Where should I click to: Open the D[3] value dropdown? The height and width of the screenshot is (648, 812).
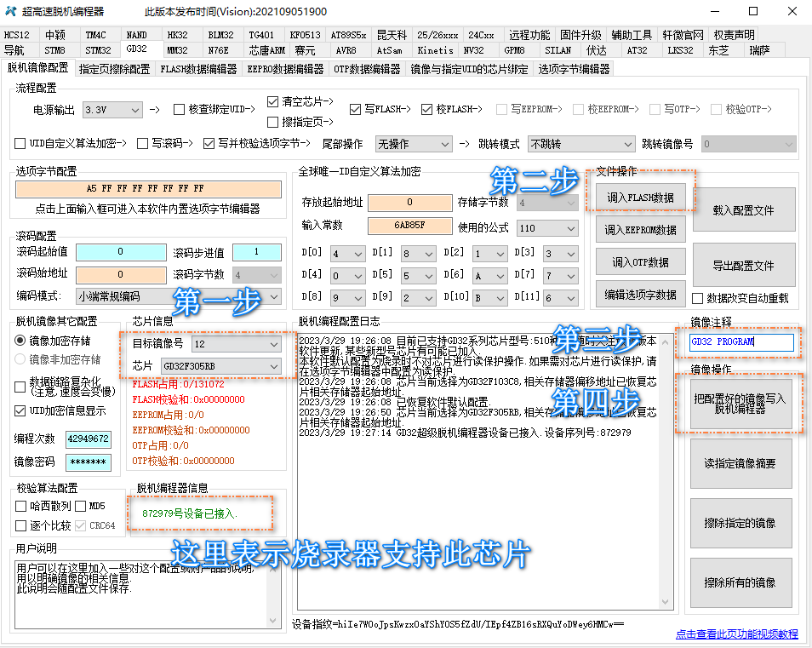(x=560, y=254)
